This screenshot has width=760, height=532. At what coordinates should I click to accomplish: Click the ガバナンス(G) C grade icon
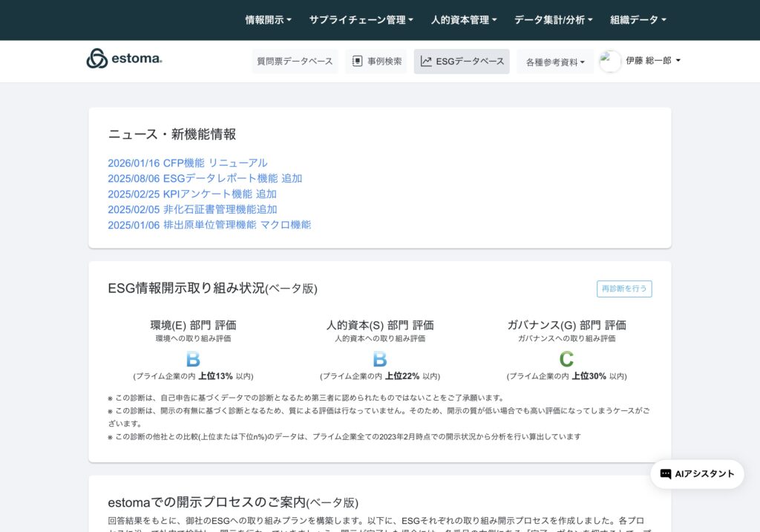(566, 360)
